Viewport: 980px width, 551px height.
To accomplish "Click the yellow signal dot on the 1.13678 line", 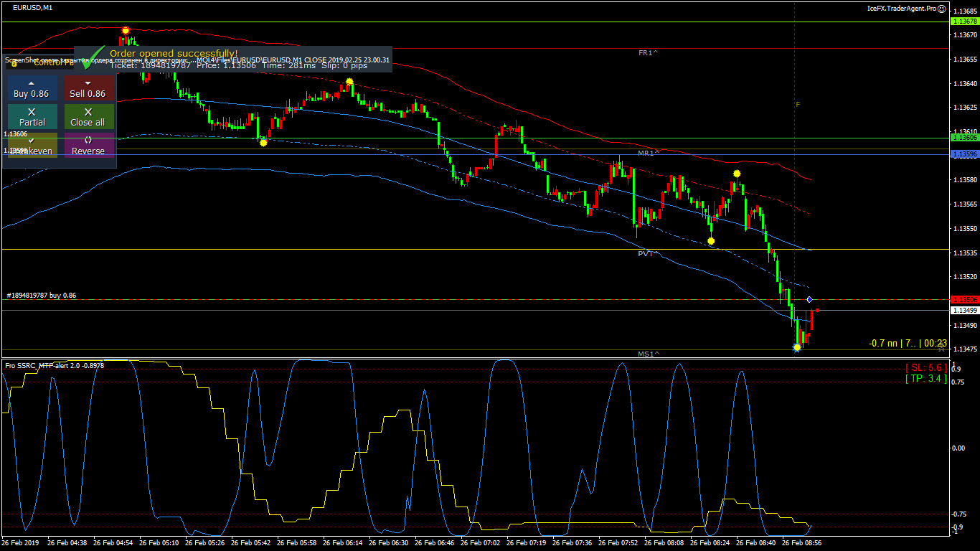I will (126, 30).
